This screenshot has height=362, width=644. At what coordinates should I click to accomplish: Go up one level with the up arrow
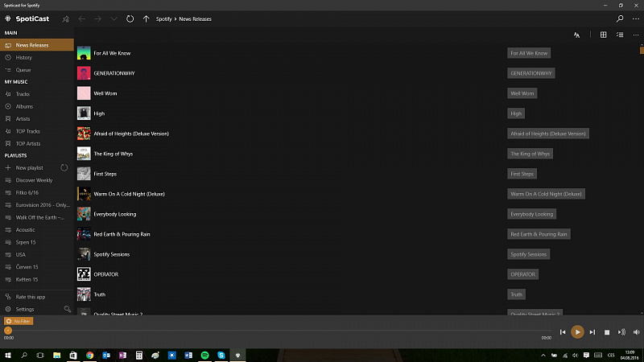point(146,19)
